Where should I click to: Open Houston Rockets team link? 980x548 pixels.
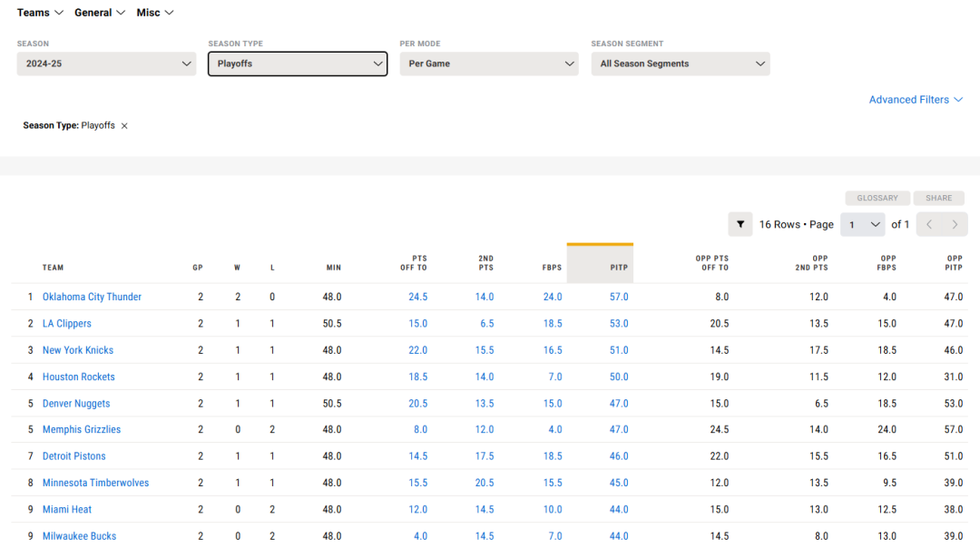coord(79,377)
